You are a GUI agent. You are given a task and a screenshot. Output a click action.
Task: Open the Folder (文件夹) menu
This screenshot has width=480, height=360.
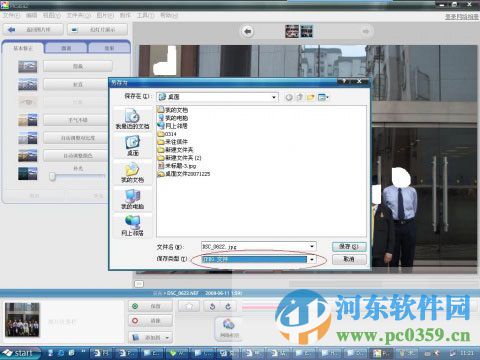(x=78, y=15)
